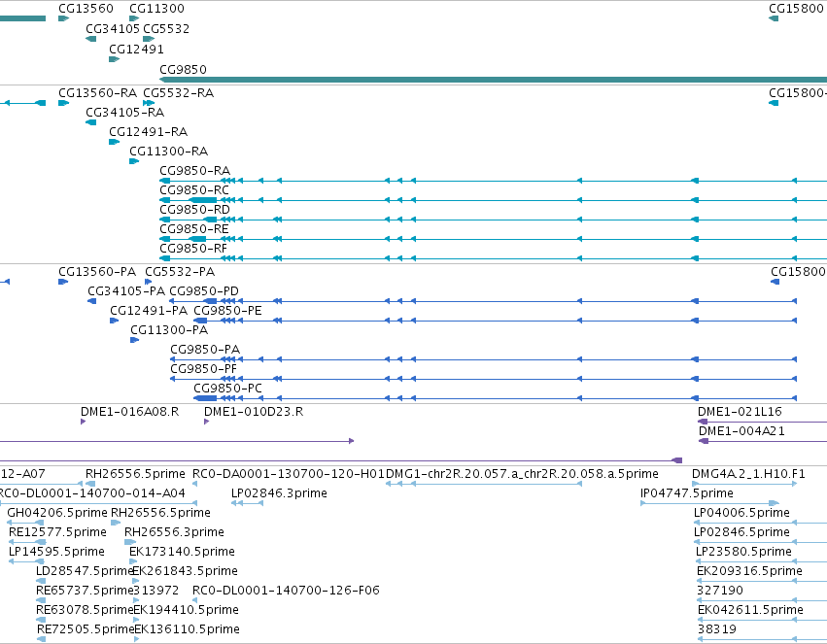Open the RC0-DL0001-140700-126-F06 EST label
Screen dimensions: 827x644
286,591
